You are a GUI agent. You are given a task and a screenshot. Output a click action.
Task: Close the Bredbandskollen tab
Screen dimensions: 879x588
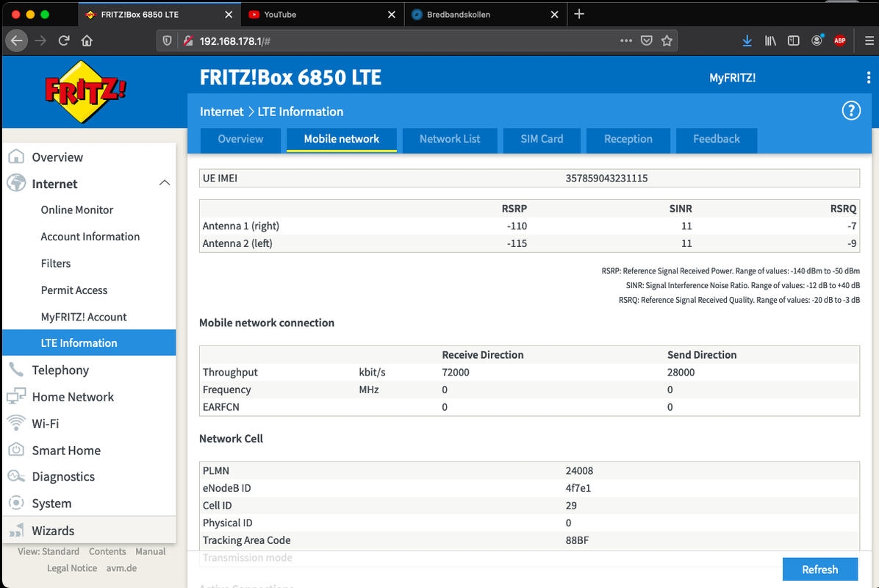pyautogui.click(x=554, y=15)
